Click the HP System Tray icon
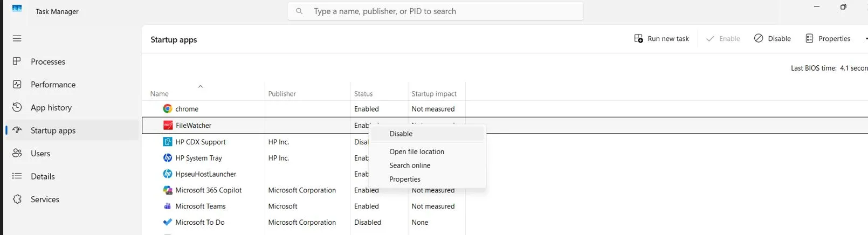The height and width of the screenshot is (235, 868). coord(168,158)
